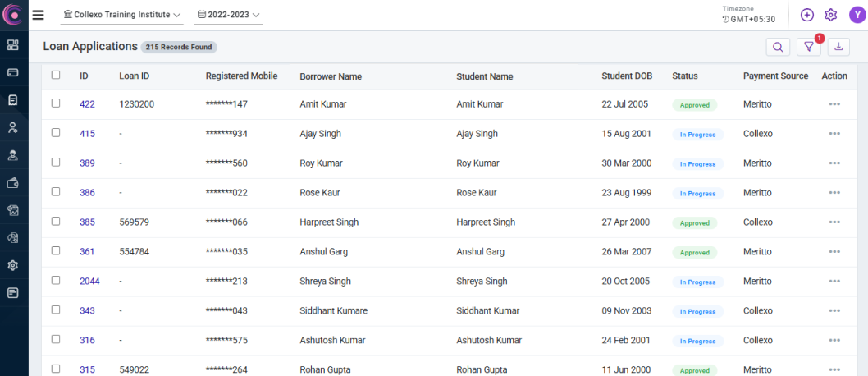Click the plus circle add icon
This screenshot has height=376, width=868.
click(x=807, y=15)
